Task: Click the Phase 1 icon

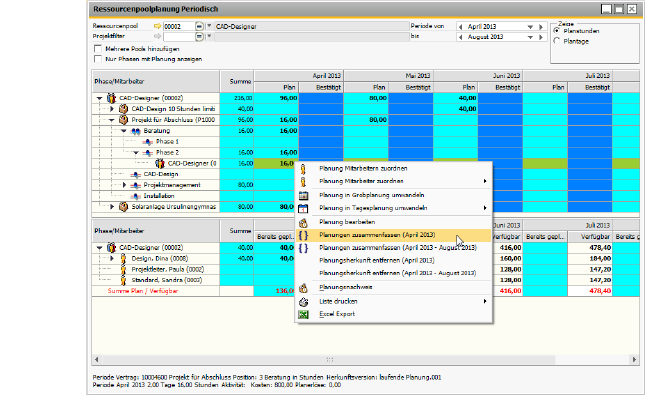Action: pyautogui.click(x=148, y=142)
